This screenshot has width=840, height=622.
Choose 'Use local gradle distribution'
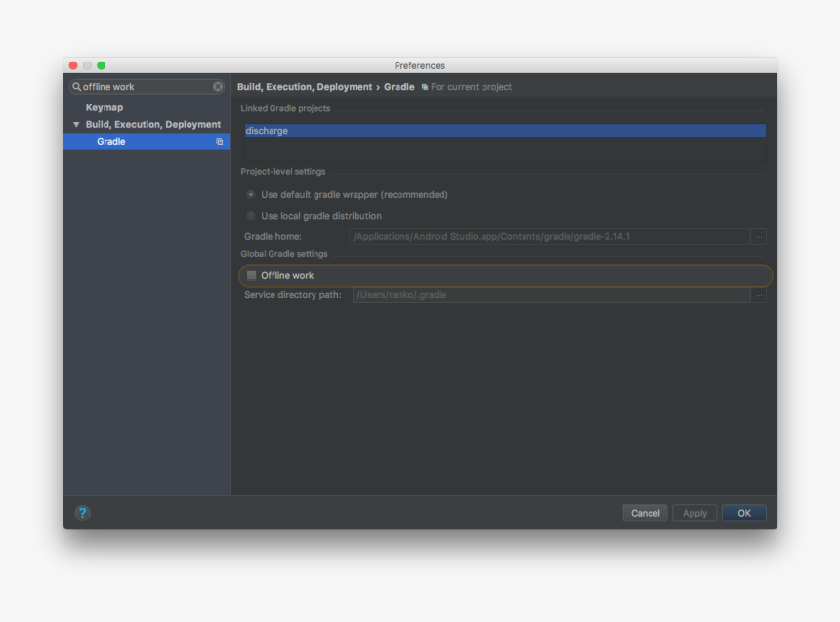(x=251, y=216)
